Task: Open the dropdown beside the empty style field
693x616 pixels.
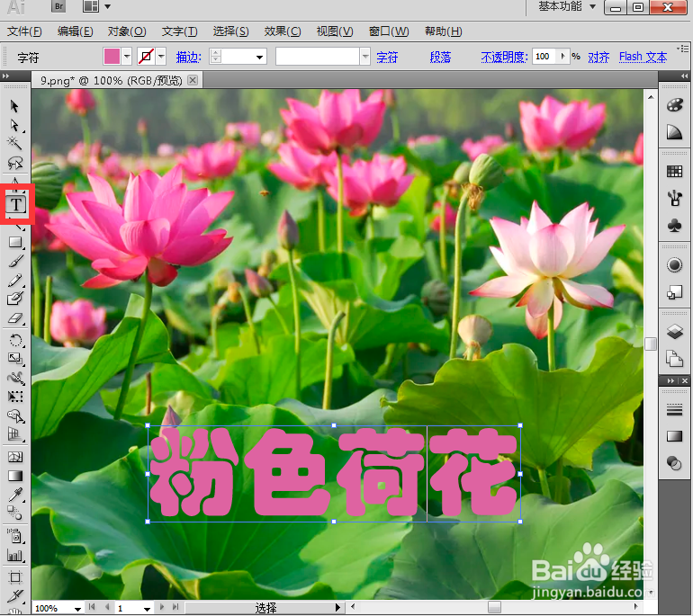Action: (x=365, y=57)
